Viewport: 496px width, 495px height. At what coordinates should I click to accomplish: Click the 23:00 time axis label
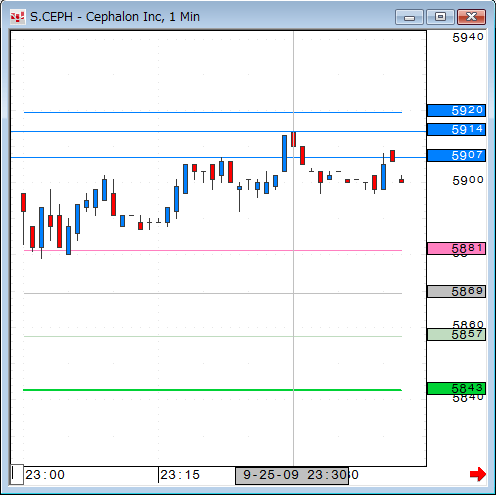45,475
